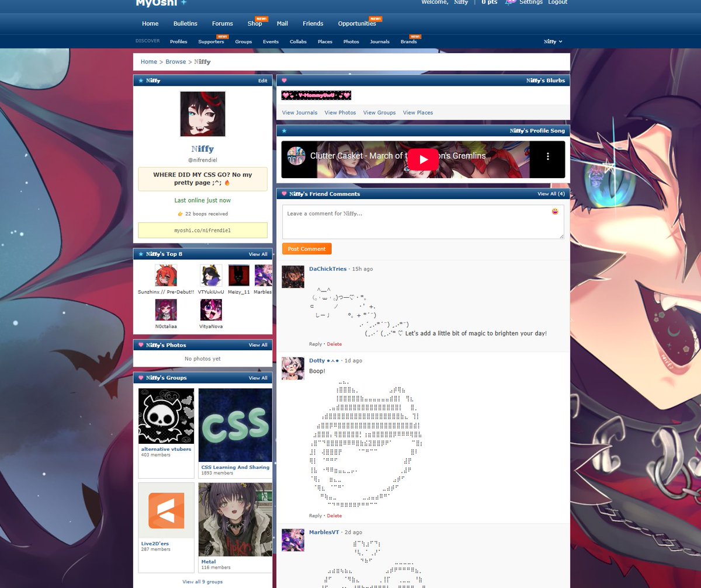Select Places in Discover bar
This screenshot has width=701, height=588.
pyautogui.click(x=325, y=41)
